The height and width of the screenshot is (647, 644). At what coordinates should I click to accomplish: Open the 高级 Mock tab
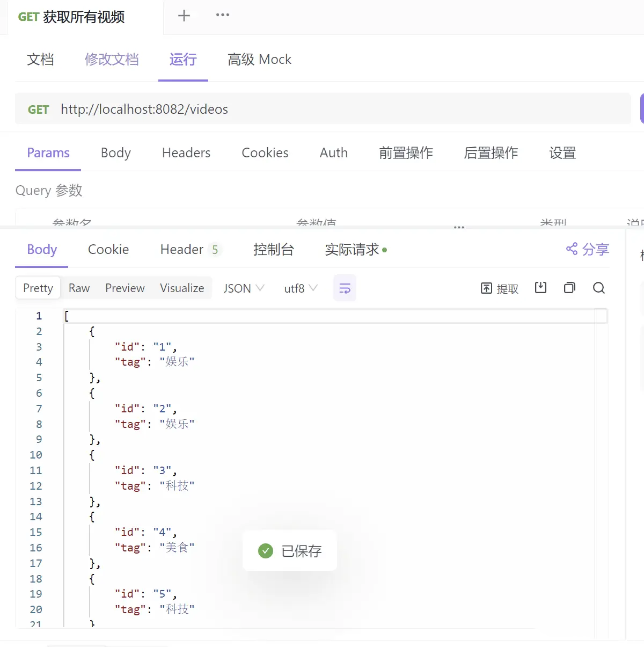[x=259, y=59]
